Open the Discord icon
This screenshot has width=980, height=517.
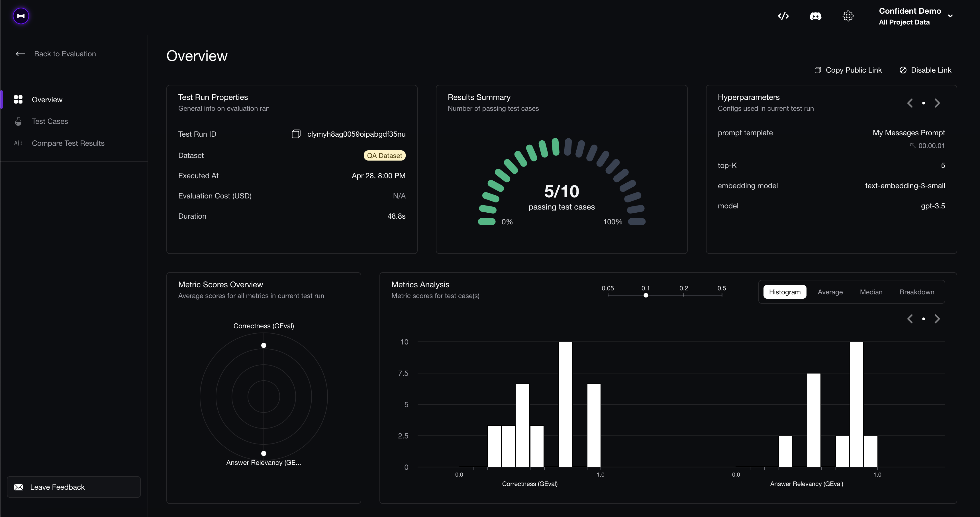click(x=815, y=16)
